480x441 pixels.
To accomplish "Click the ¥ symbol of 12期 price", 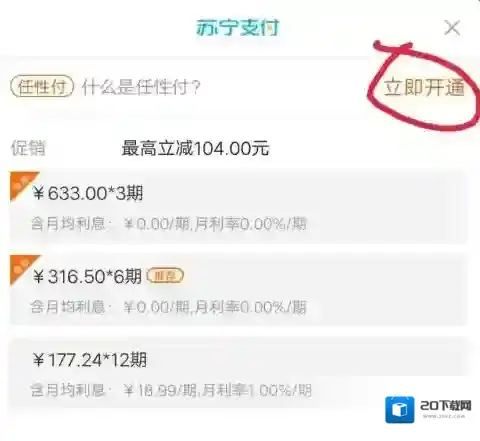I will click(38, 360).
